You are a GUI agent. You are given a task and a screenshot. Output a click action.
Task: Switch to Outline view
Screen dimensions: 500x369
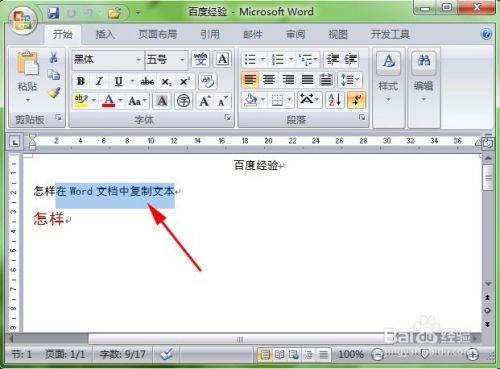309,354
